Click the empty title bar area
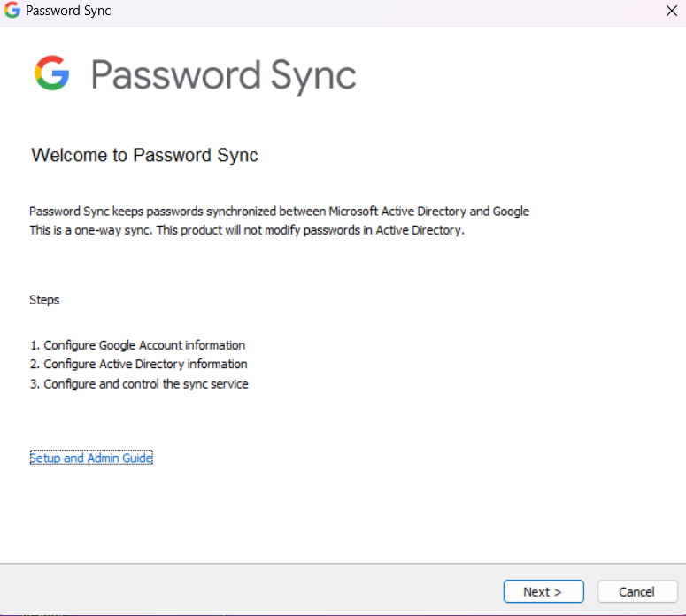 point(385,12)
